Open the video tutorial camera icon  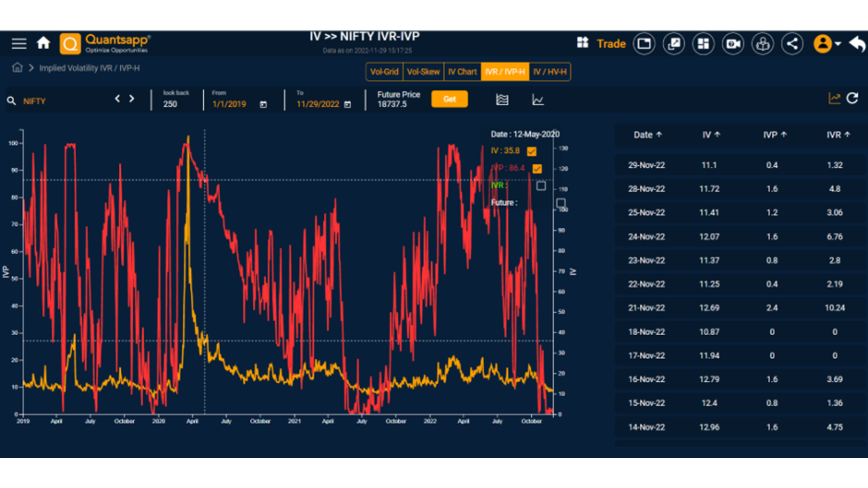point(733,44)
